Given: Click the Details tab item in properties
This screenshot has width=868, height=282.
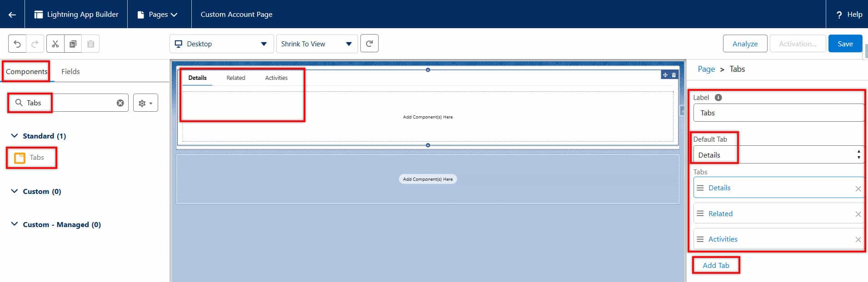Looking at the screenshot, I should pos(719,188).
